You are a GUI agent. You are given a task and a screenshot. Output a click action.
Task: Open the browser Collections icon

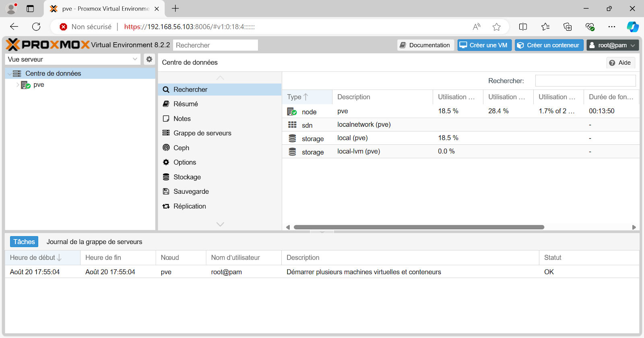pos(568,27)
